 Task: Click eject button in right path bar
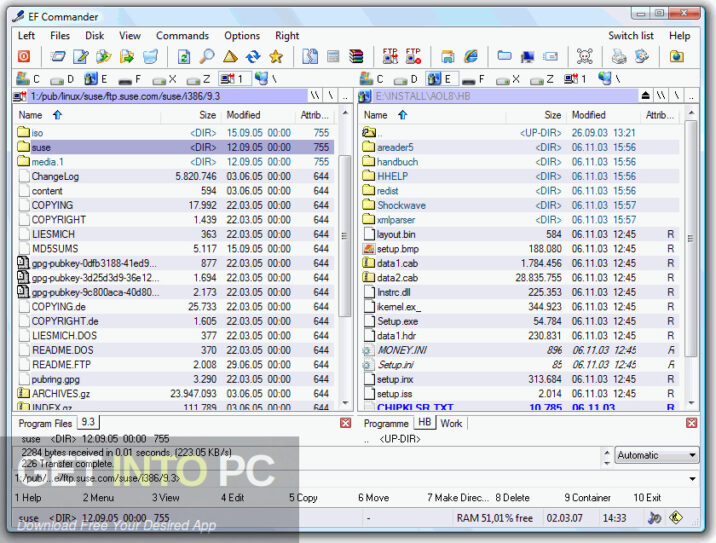[645, 96]
